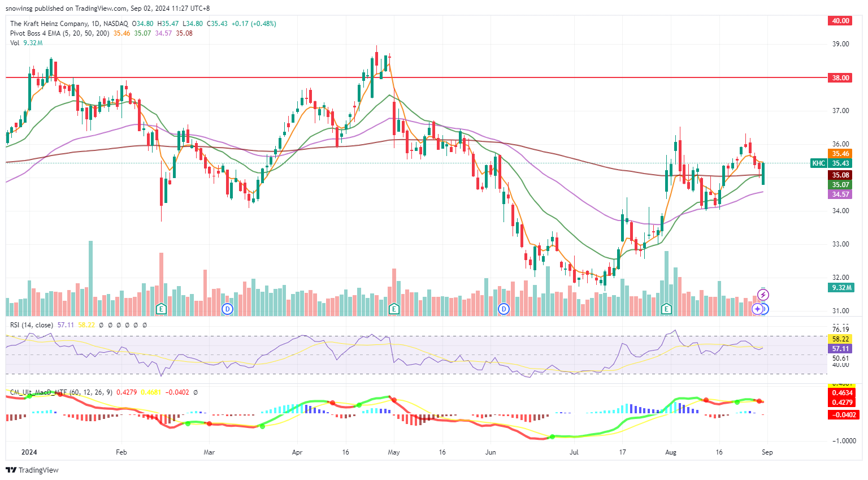Click the orange 35.46 EMA price label
868x480 pixels.
[x=840, y=154]
